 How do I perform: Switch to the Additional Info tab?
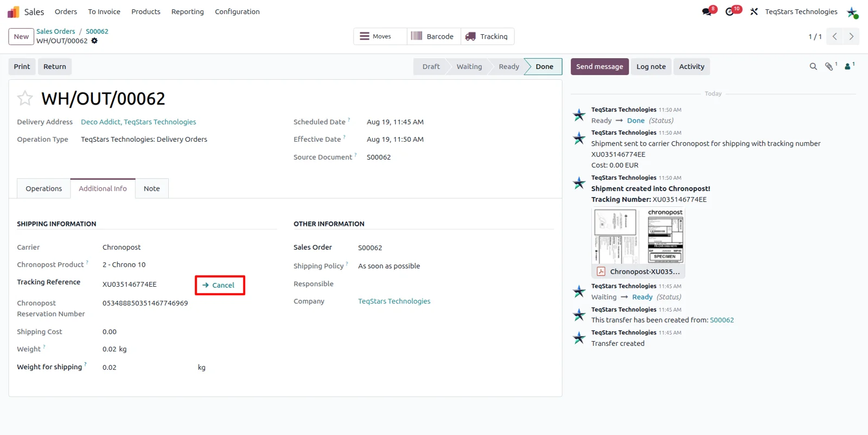point(103,188)
